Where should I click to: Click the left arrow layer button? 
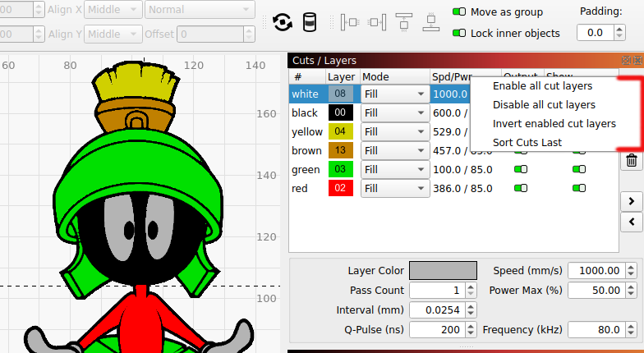pos(631,221)
